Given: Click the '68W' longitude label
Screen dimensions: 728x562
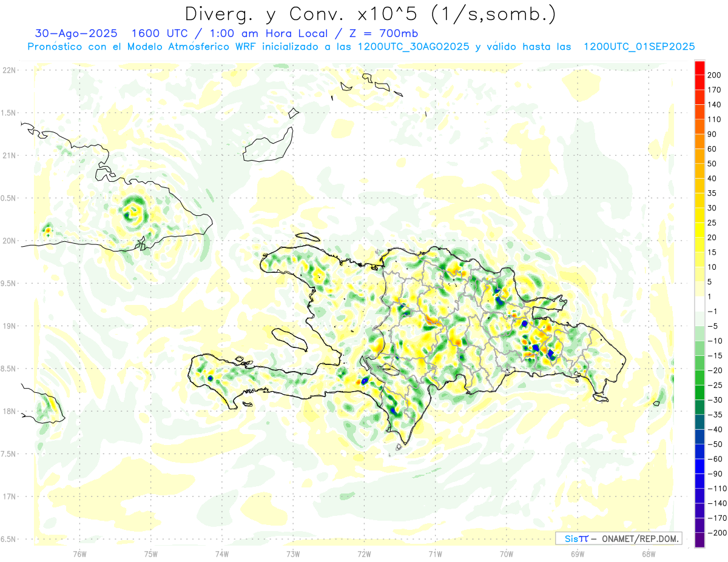Looking at the screenshot, I should (649, 553).
